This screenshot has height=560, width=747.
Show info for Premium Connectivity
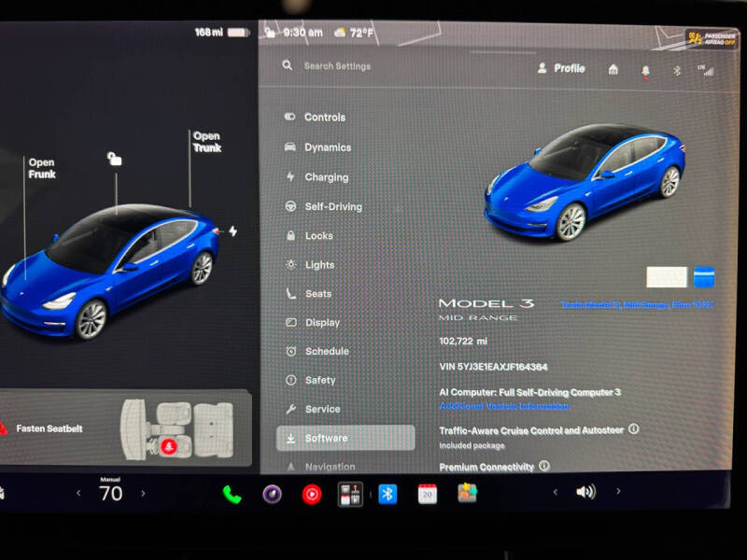point(544,466)
